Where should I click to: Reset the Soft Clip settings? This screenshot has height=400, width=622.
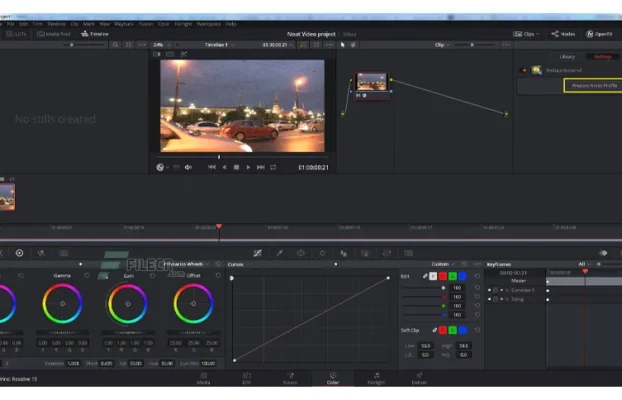coord(477,330)
